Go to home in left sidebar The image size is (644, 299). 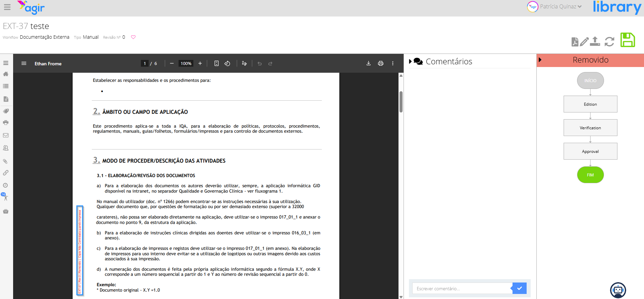pyautogui.click(x=6, y=74)
